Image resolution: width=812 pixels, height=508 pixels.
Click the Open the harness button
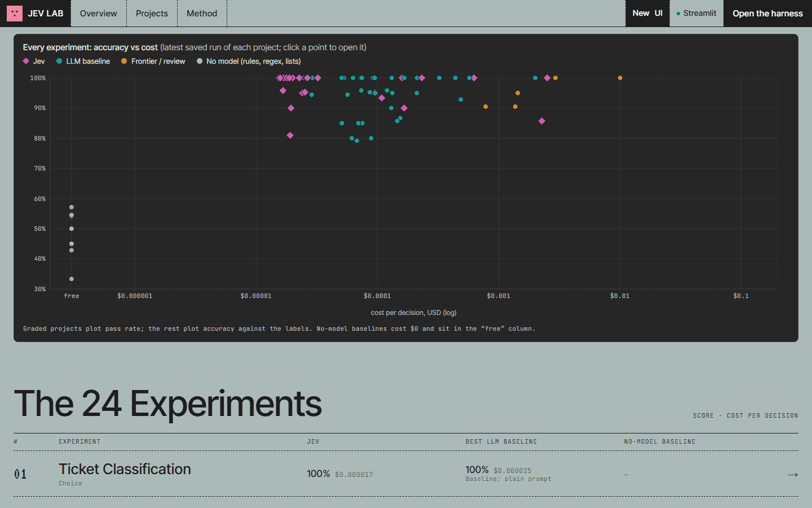coord(767,14)
